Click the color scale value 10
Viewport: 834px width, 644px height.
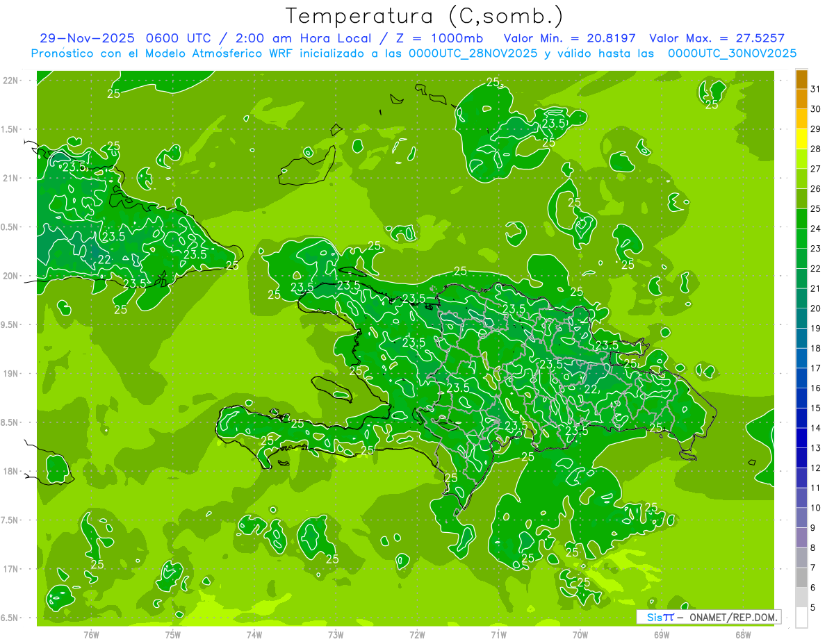815,508
